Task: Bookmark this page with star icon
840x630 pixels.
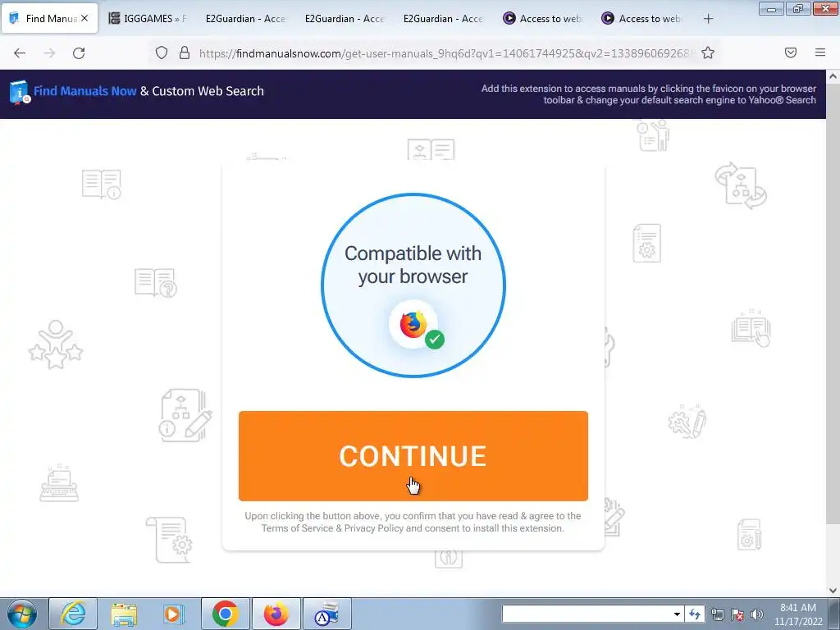Action: (x=708, y=52)
